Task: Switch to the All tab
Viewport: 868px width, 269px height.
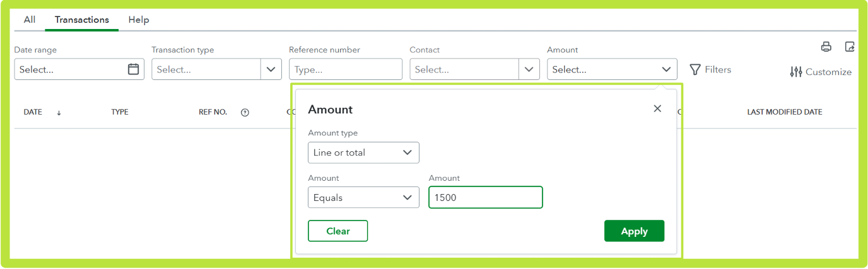Action: pos(30,20)
